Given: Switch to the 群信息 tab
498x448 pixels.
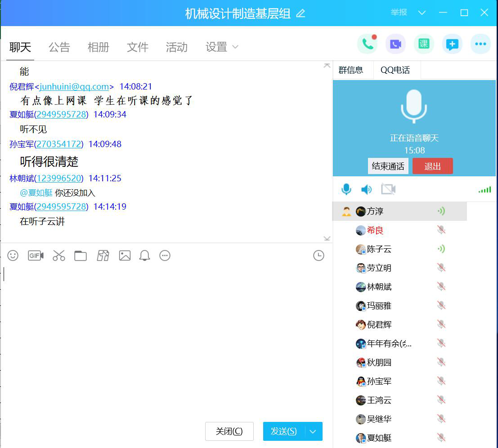Looking at the screenshot, I should point(351,70).
